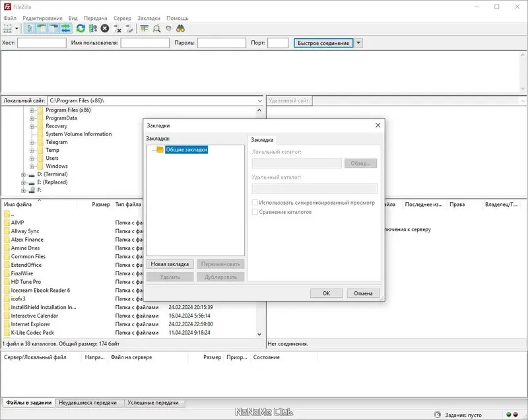Screen dimensions: 528x420
Task: Click the Последнее из... remote column header
Action: point(424,205)
